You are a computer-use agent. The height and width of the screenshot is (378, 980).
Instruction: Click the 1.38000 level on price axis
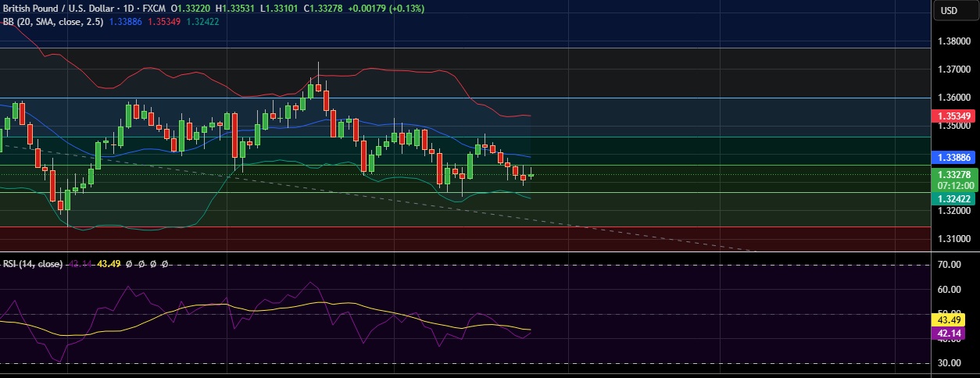pos(954,41)
